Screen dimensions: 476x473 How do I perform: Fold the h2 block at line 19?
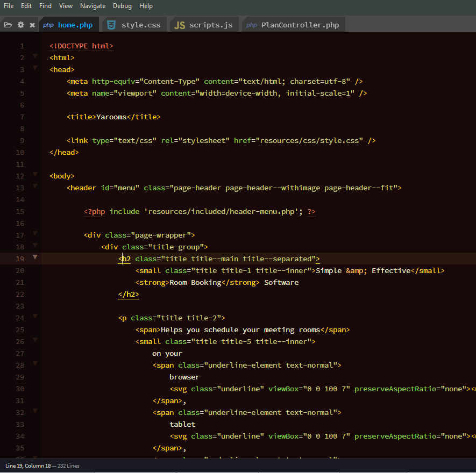[35, 257]
